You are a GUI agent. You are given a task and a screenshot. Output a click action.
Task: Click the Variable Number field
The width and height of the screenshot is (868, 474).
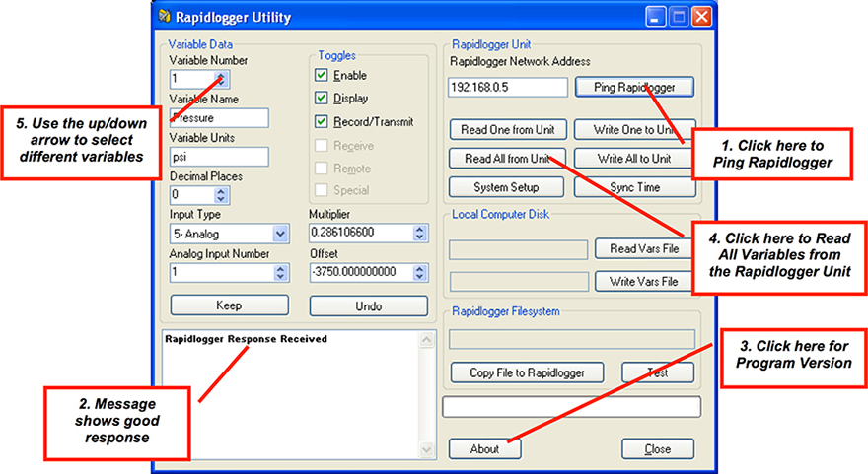pyautogui.click(x=192, y=79)
